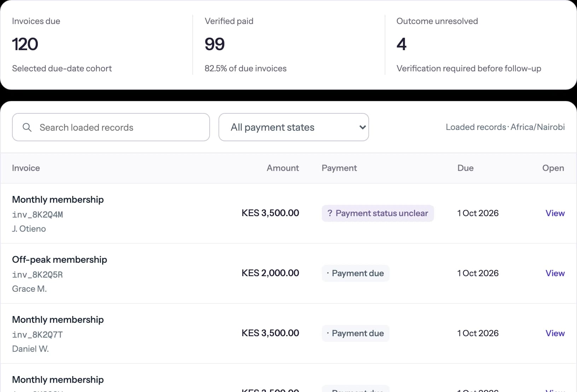The image size is (577, 392).
Task: Click 82.5% of due invoices text
Action: (246, 69)
